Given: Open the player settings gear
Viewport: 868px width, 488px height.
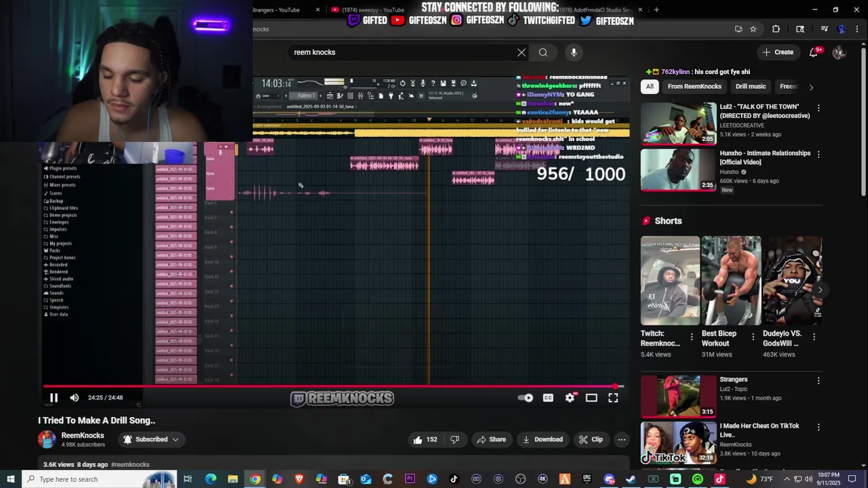Looking at the screenshot, I should (570, 398).
